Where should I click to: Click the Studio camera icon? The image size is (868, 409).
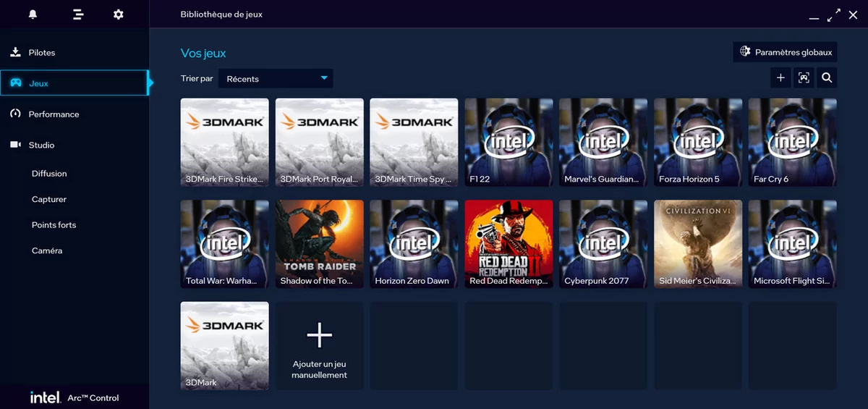point(15,145)
